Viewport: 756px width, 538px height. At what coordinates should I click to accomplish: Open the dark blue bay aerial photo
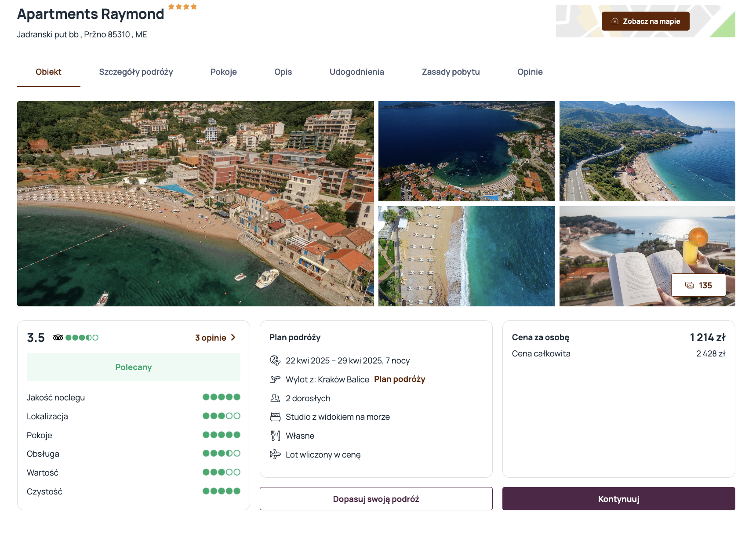(466, 151)
